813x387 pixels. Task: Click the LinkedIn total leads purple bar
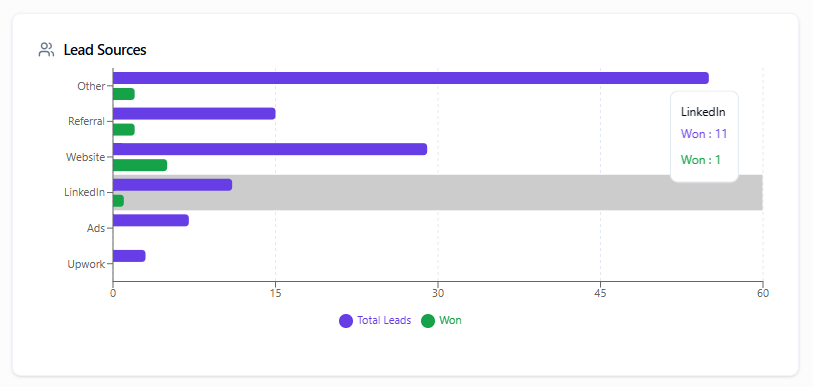172,185
